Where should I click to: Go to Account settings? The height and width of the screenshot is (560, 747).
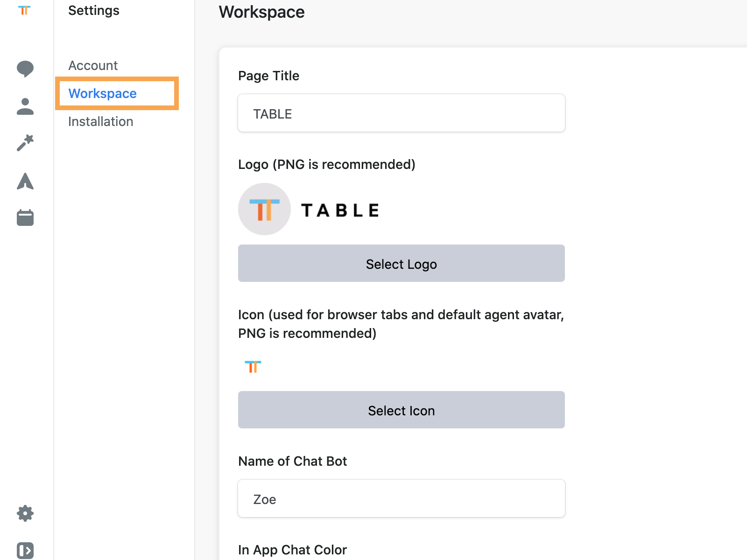[x=93, y=65]
